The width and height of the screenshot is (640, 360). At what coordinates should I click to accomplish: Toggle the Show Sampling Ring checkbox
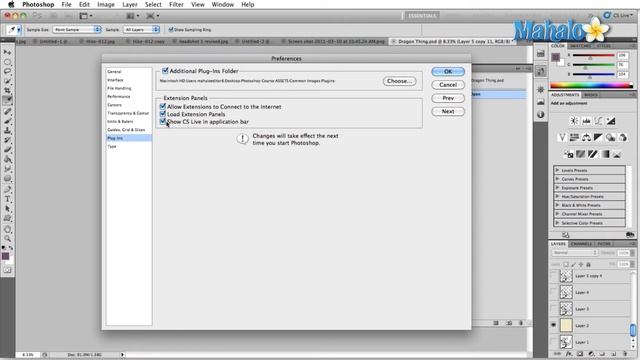click(x=171, y=29)
